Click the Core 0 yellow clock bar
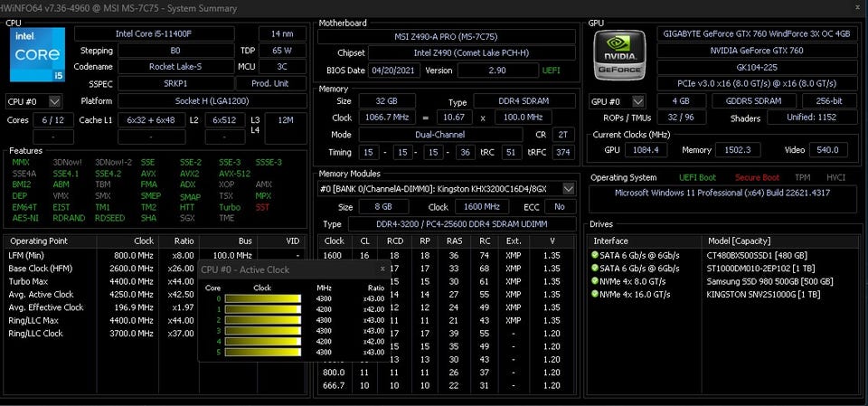The height and width of the screenshot is (406, 868). coord(262,297)
